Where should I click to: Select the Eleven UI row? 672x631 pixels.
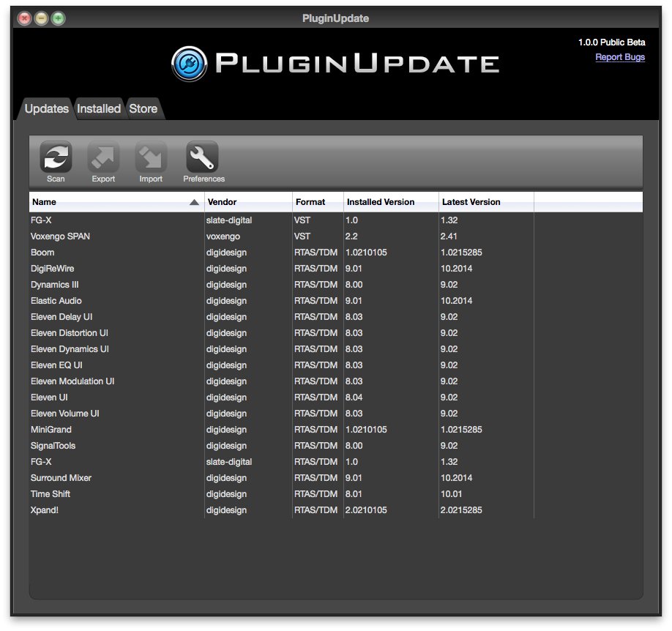[x=336, y=397]
